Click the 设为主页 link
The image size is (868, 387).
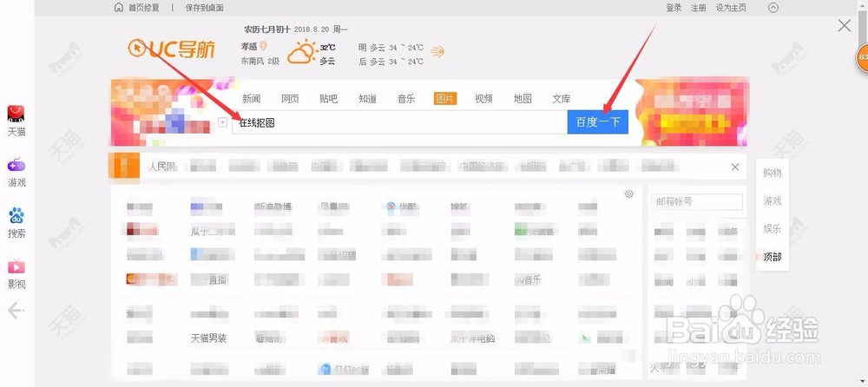tap(731, 8)
